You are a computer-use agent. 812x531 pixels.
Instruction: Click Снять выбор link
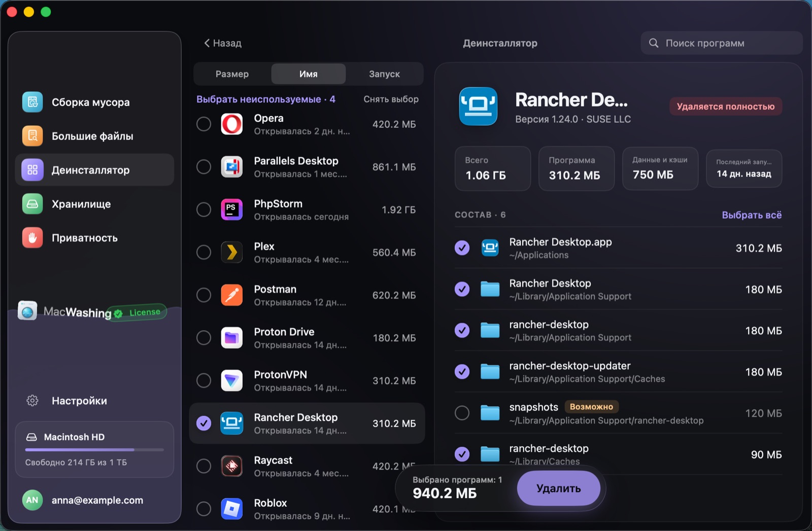[x=391, y=99]
